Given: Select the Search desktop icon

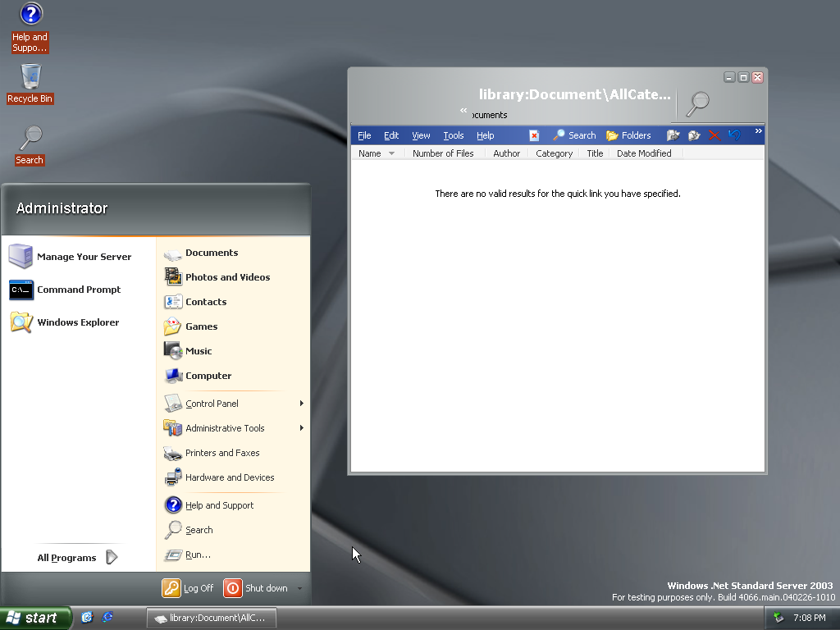Looking at the screenshot, I should click(30, 145).
